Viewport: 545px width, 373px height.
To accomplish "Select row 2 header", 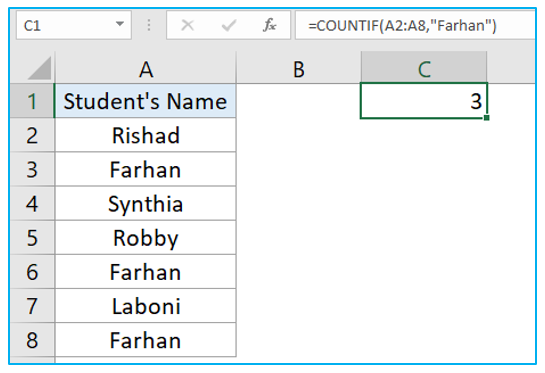I will click(32, 135).
